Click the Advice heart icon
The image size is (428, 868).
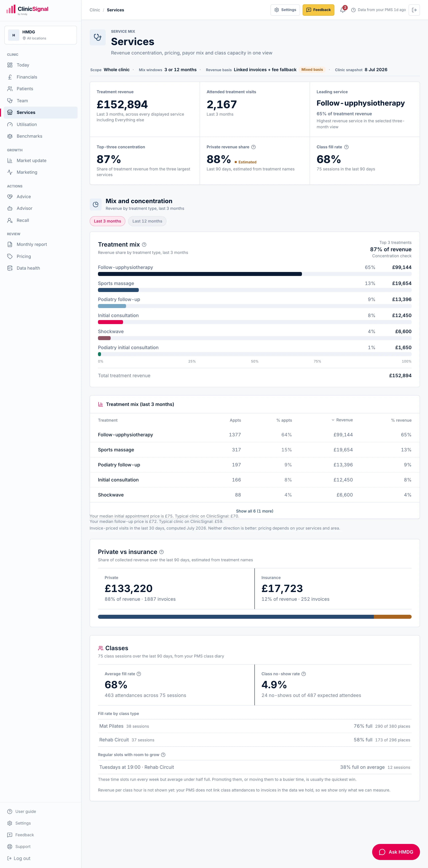pos(10,196)
